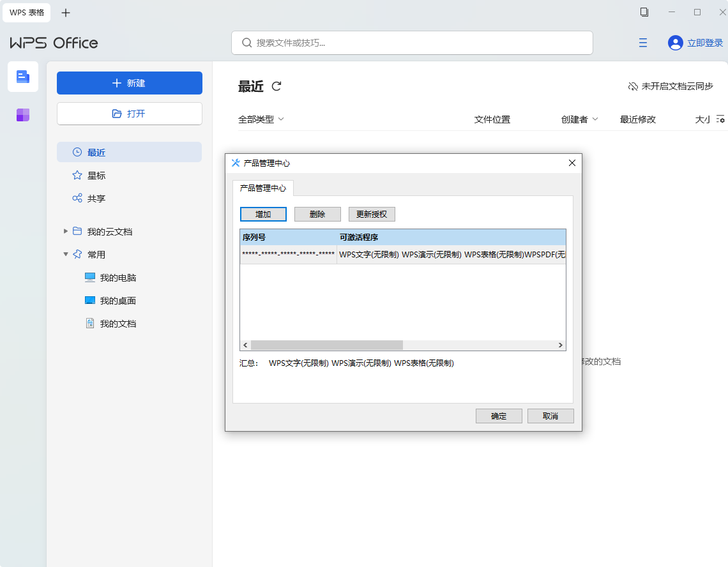This screenshot has height=567, width=728.
Task: Click the user avatar icon
Action: (x=675, y=43)
